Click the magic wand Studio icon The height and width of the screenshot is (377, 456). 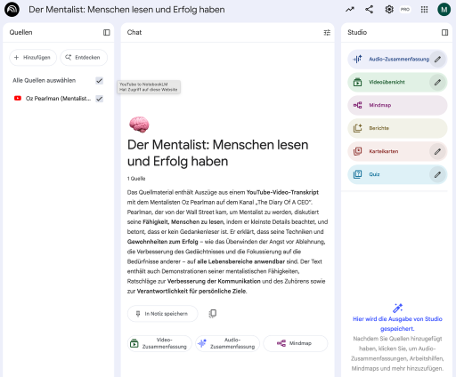tap(397, 308)
